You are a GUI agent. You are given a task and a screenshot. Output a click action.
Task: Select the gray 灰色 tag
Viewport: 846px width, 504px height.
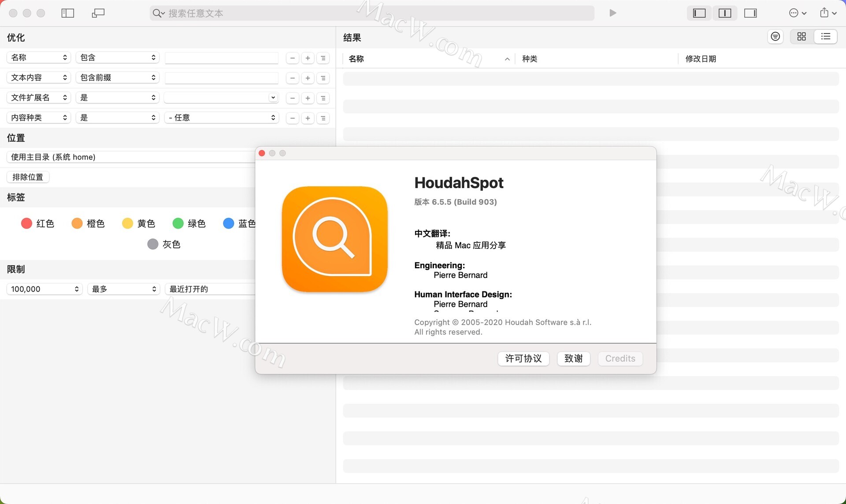(x=164, y=244)
